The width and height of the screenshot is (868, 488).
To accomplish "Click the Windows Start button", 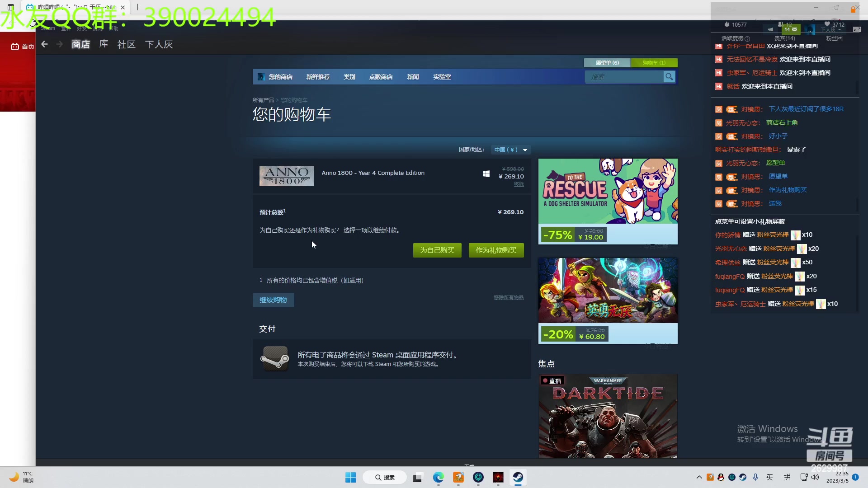I will [x=350, y=477].
